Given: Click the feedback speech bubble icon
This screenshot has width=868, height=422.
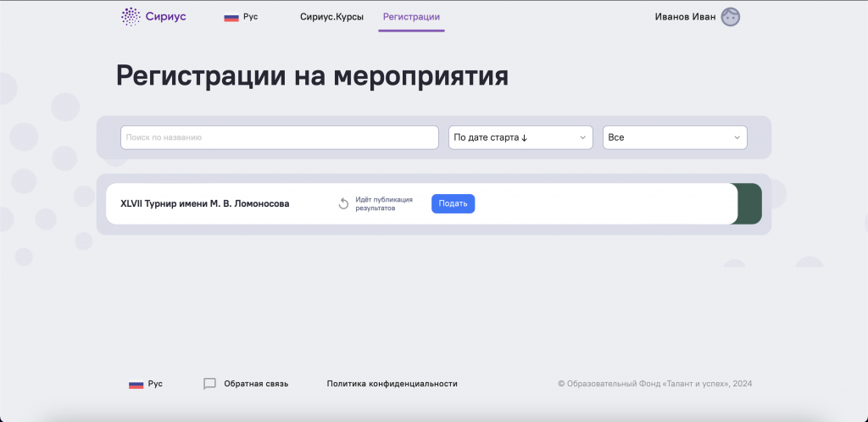Looking at the screenshot, I should [210, 384].
